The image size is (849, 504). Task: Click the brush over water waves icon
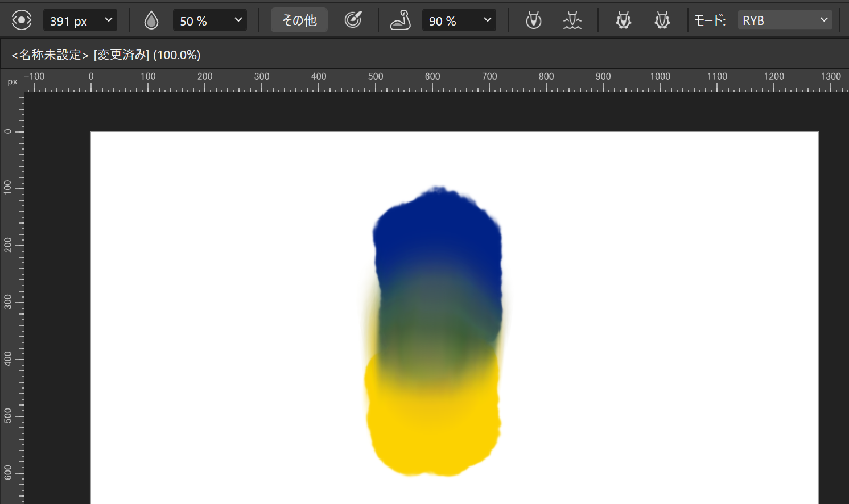coord(572,20)
